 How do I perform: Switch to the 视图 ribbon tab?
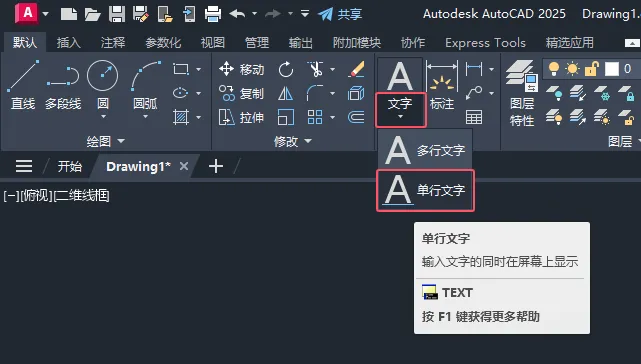(213, 43)
